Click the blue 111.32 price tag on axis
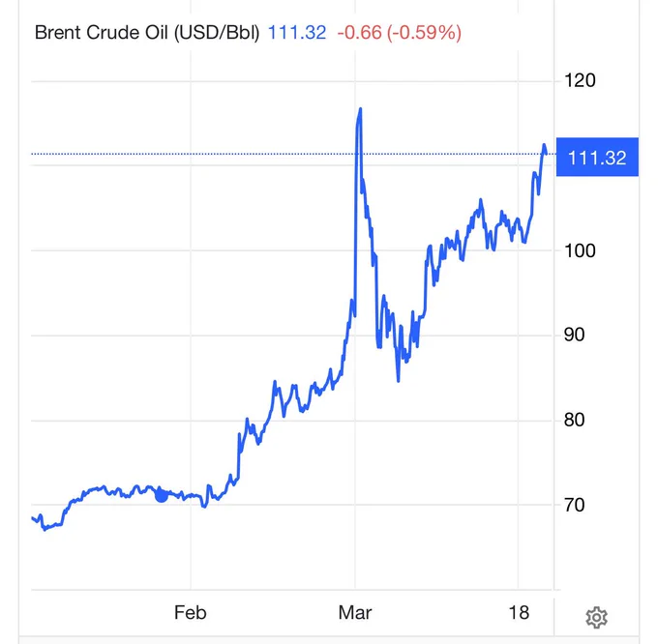This screenshot has width=658, height=644. pyautogui.click(x=597, y=158)
